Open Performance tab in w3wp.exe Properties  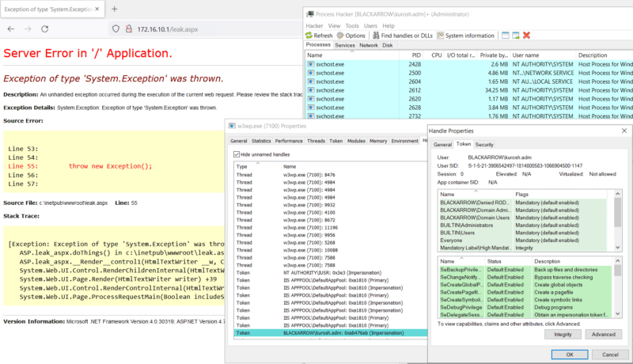pyautogui.click(x=289, y=141)
